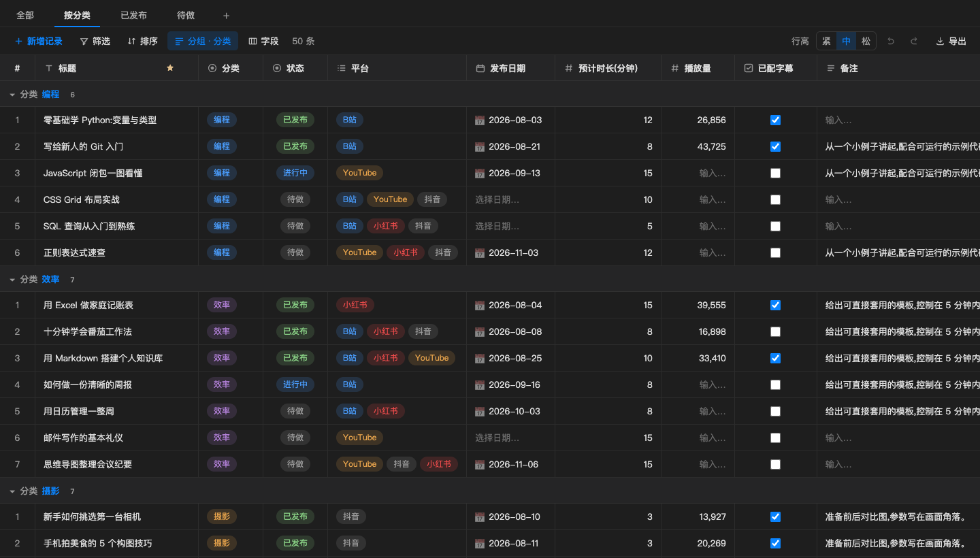
Task: Collapse the 编程 category group
Action: (x=12, y=95)
